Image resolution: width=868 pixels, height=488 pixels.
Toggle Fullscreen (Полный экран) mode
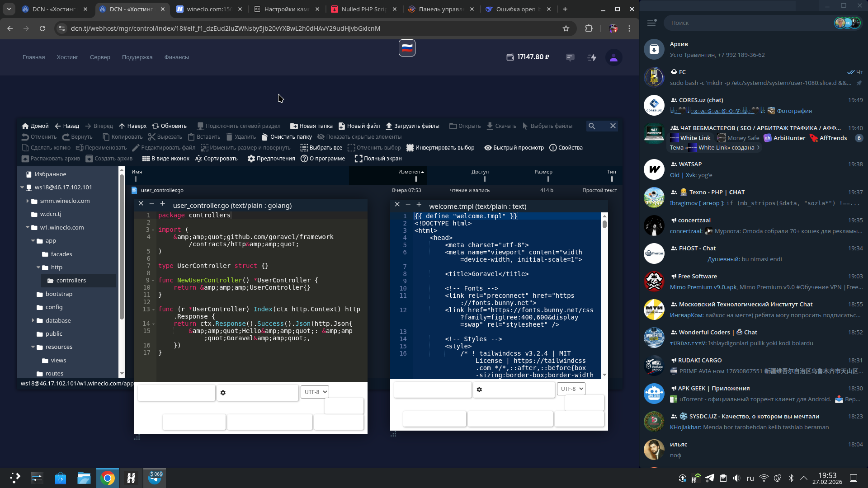(x=359, y=159)
